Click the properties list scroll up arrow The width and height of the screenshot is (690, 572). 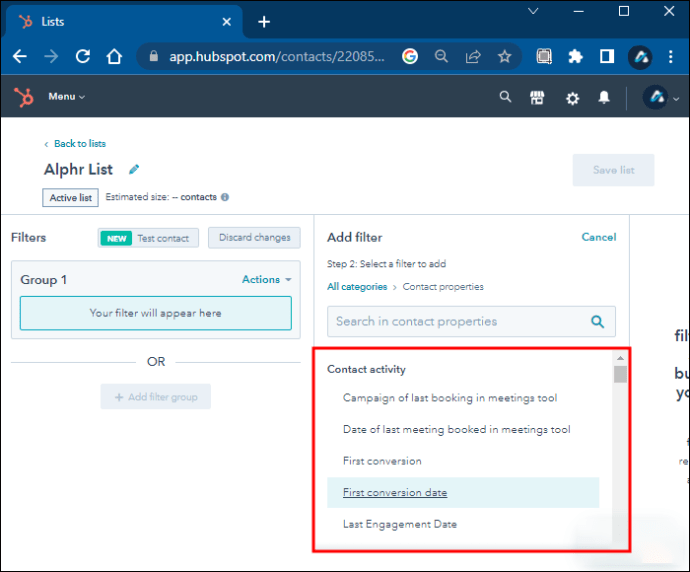[x=620, y=358]
